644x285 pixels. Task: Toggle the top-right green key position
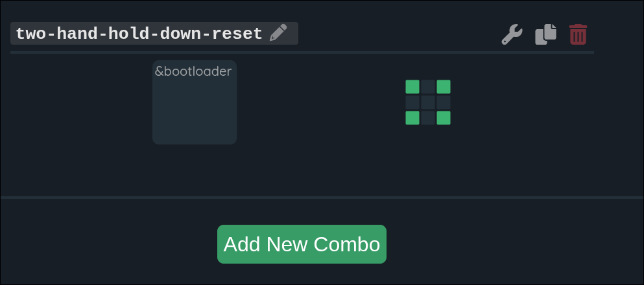[444, 87]
